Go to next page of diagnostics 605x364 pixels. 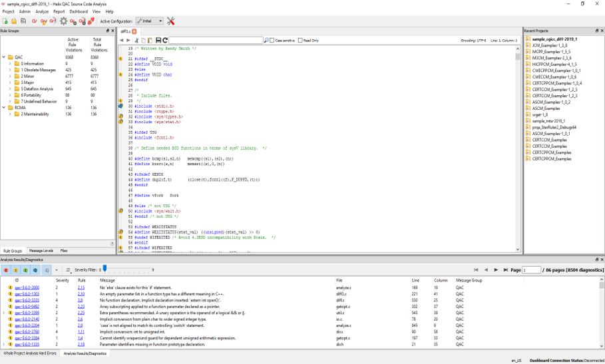coord(496,270)
